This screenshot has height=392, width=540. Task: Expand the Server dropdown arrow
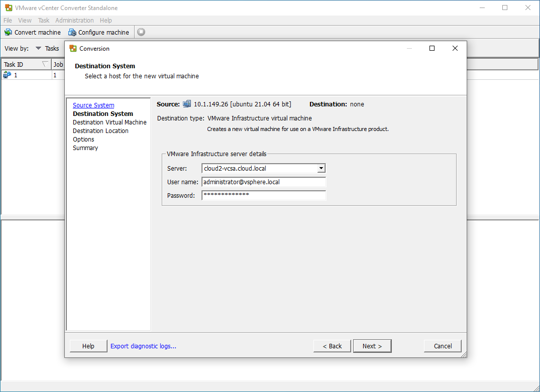[321, 169]
